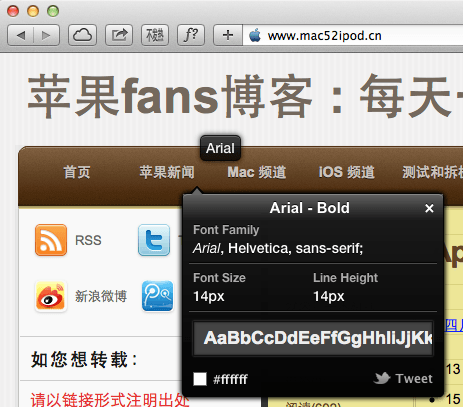
Task: Open the 测试和拆机 navigation tab
Action: (432, 172)
